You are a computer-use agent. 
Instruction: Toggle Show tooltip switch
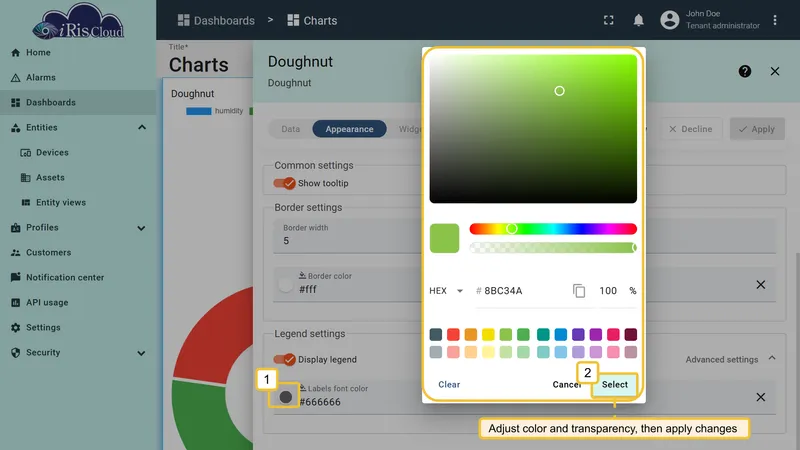pyautogui.click(x=284, y=183)
